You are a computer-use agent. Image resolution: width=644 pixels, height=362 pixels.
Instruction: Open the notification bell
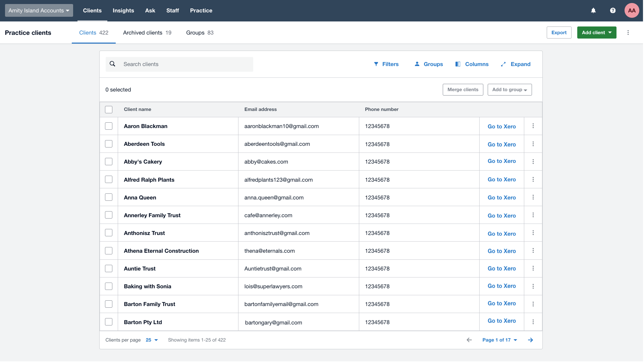coord(593,10)
